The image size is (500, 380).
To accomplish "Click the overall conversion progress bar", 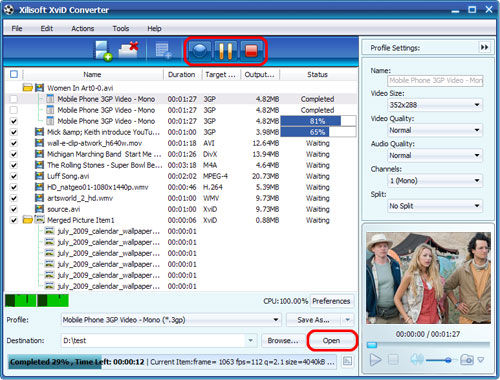I will (x=172, y=362).
